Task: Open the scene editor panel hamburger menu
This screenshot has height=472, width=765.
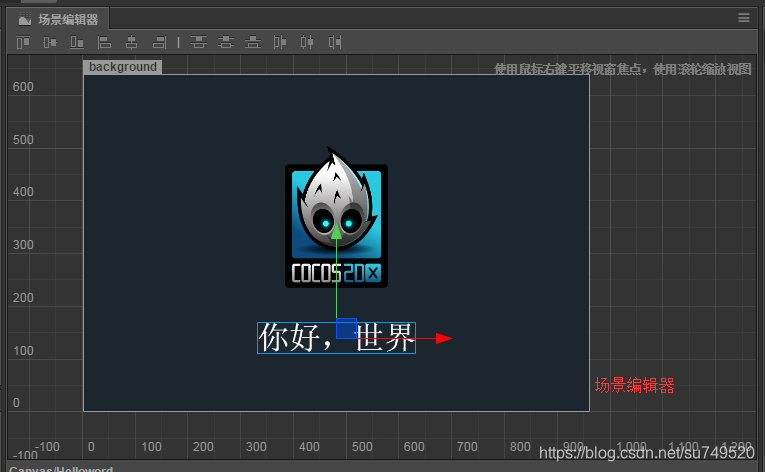Action: pos(744,18)
